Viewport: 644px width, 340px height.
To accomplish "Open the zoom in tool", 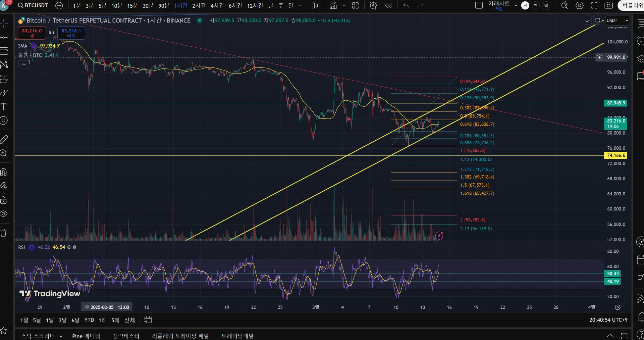I will point(4,153).
